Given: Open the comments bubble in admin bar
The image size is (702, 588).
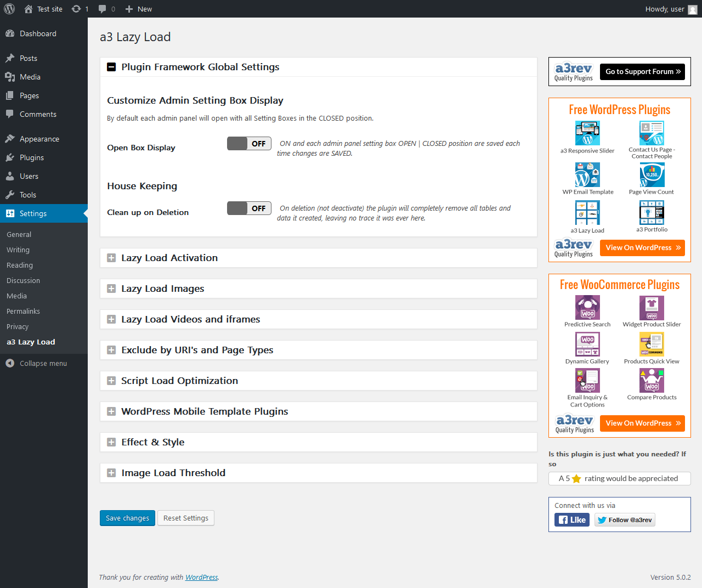Looking at the screenshot, I should [x=102, y=9].
